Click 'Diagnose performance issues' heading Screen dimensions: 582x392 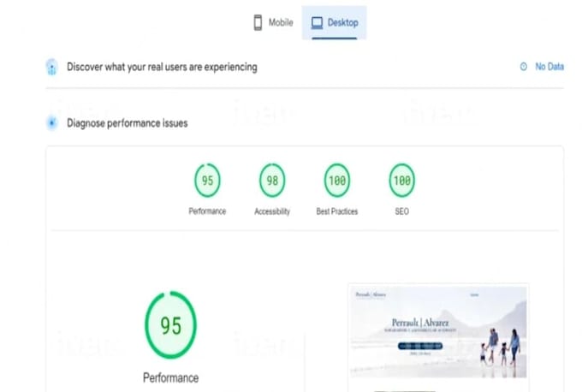point(128,123)
